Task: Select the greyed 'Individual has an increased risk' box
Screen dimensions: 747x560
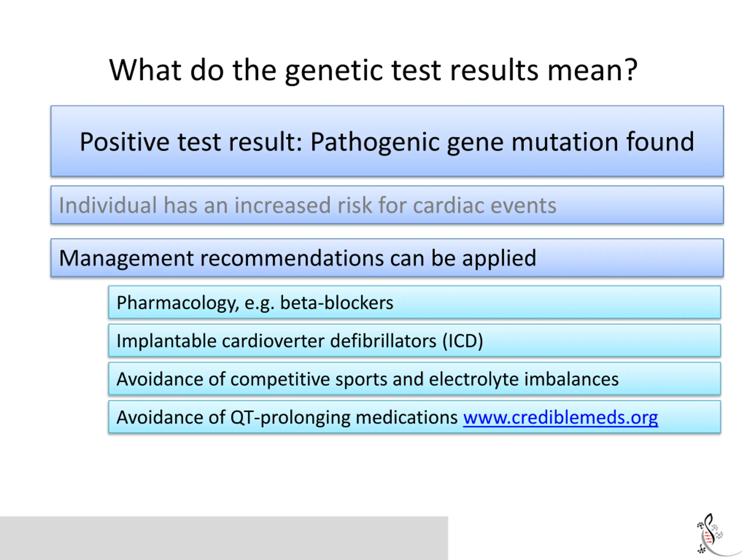Action: pos(387,205)
